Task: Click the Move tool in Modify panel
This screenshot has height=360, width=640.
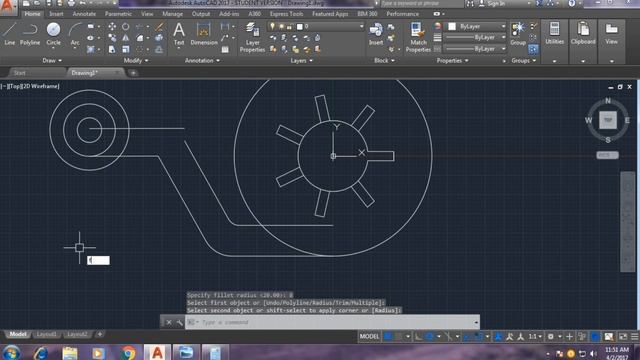Action: click(x=112, y=27)
